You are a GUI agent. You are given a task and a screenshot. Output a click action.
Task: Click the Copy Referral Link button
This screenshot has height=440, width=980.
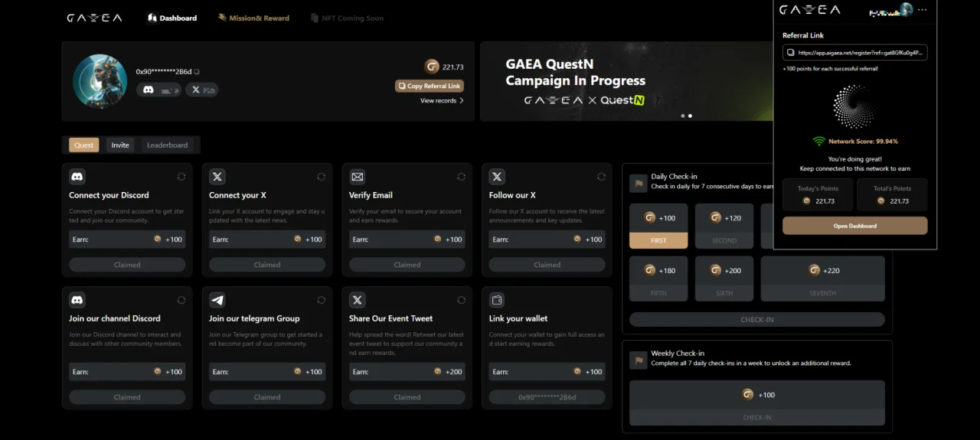pyautogui.click(x=430, y=86)
